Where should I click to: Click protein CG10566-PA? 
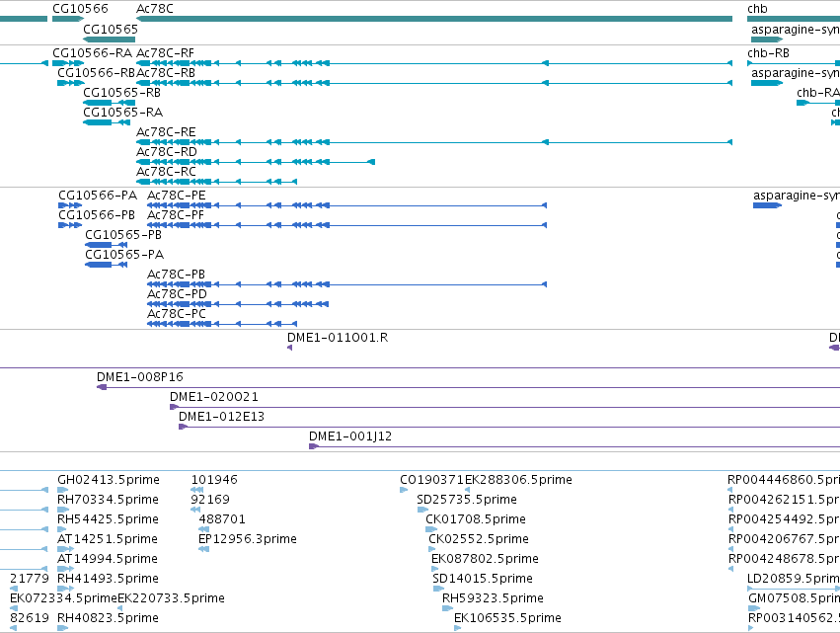tap(70, 205)
